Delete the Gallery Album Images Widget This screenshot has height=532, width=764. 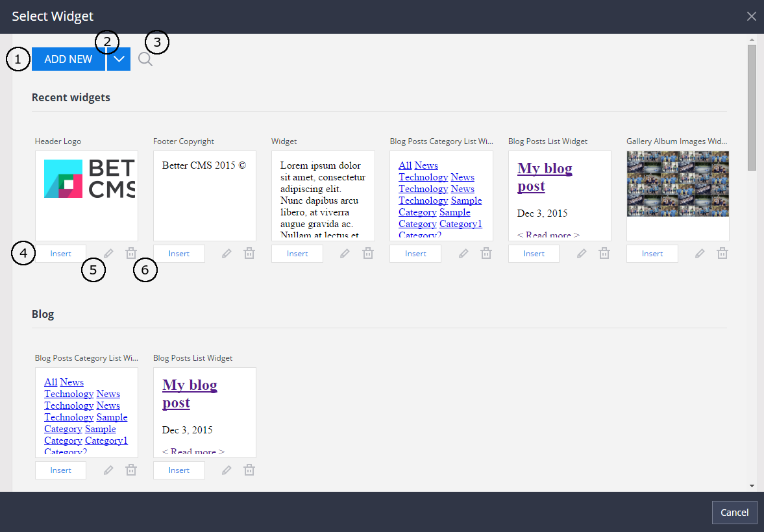tap(722, 253)
